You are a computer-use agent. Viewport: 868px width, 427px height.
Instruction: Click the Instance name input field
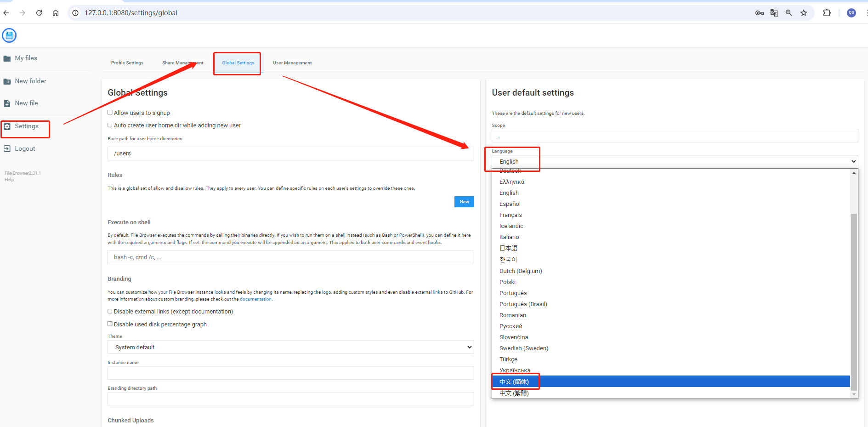[x=290, y=373]
